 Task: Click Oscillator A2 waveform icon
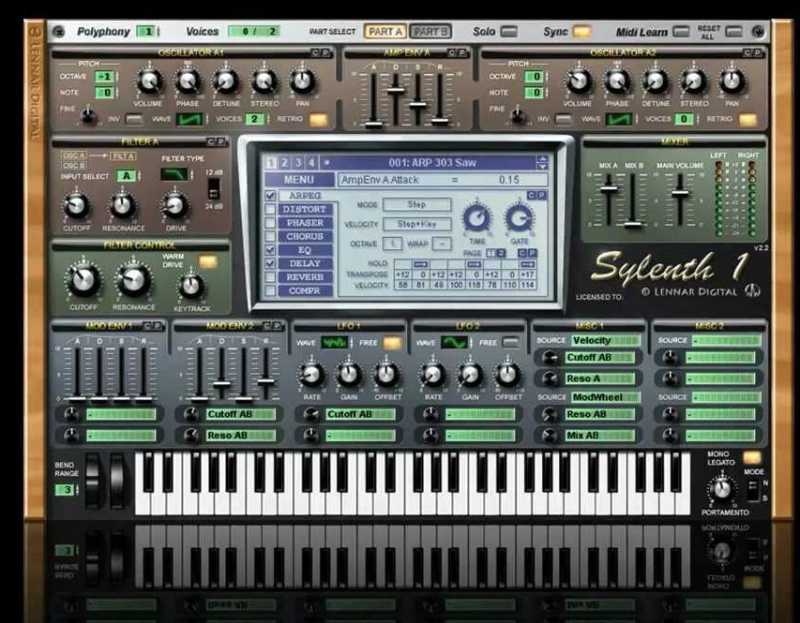click(619, 119)
